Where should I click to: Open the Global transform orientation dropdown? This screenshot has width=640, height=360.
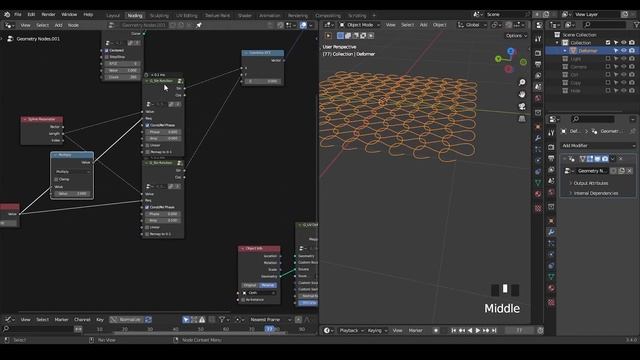(472, 25)
